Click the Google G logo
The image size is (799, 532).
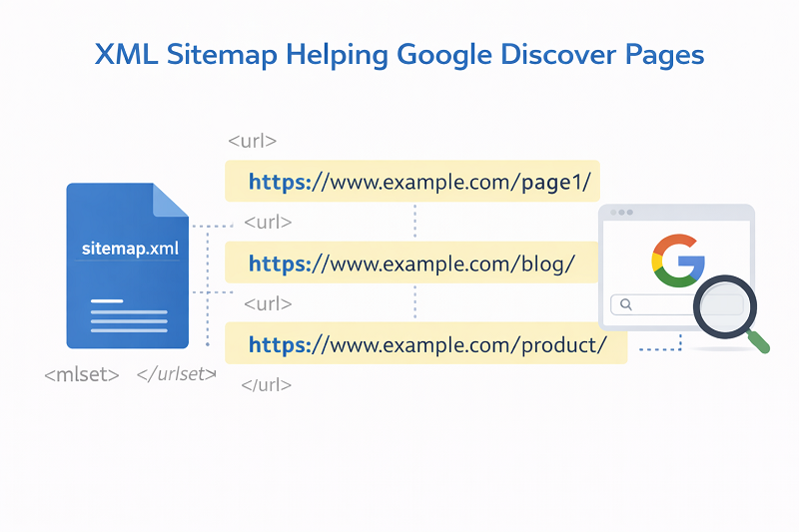(x=678, y=261)
